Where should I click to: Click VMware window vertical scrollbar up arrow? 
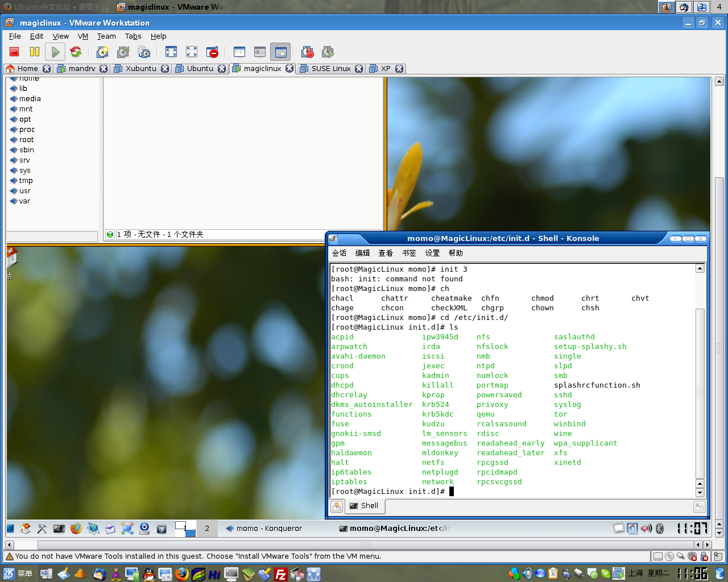(719, 81)
